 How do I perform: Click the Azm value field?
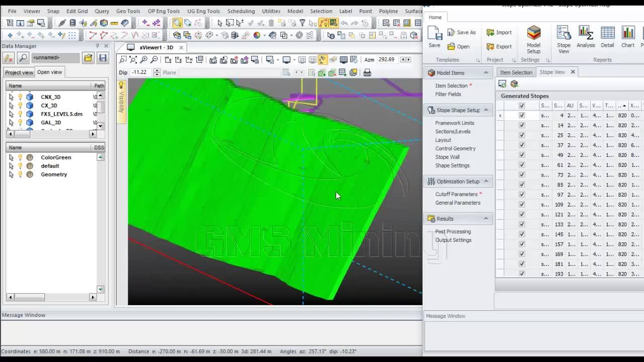point(387,59)
